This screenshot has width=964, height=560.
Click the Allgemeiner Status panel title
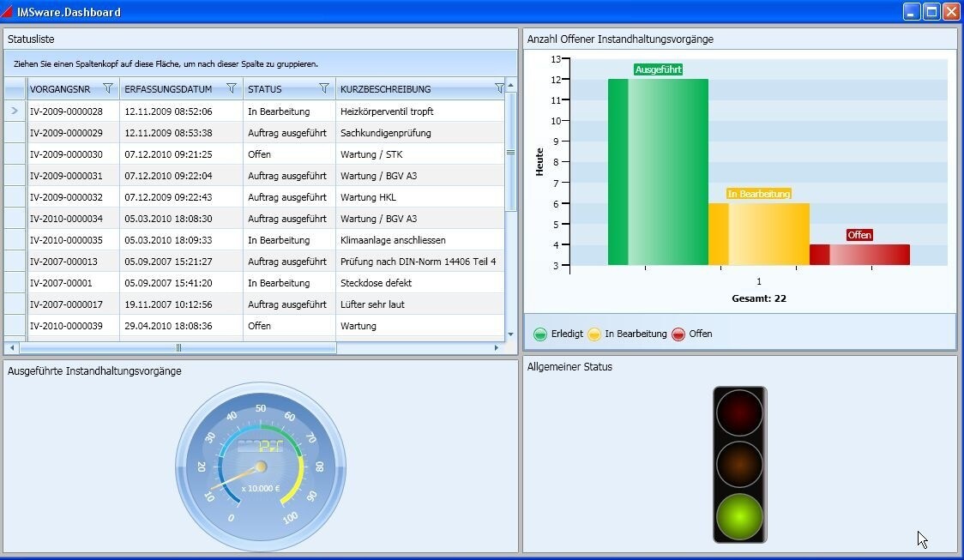pyautogui.click(x=569, y=366)
